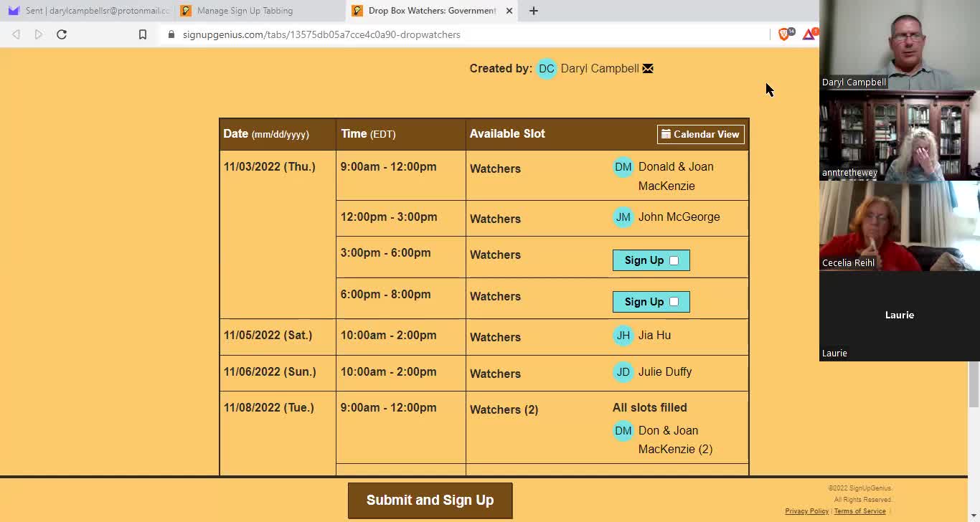This screenshot has height=522, width=980.
Task: Click All slots filled text
Action: point(650,407)
